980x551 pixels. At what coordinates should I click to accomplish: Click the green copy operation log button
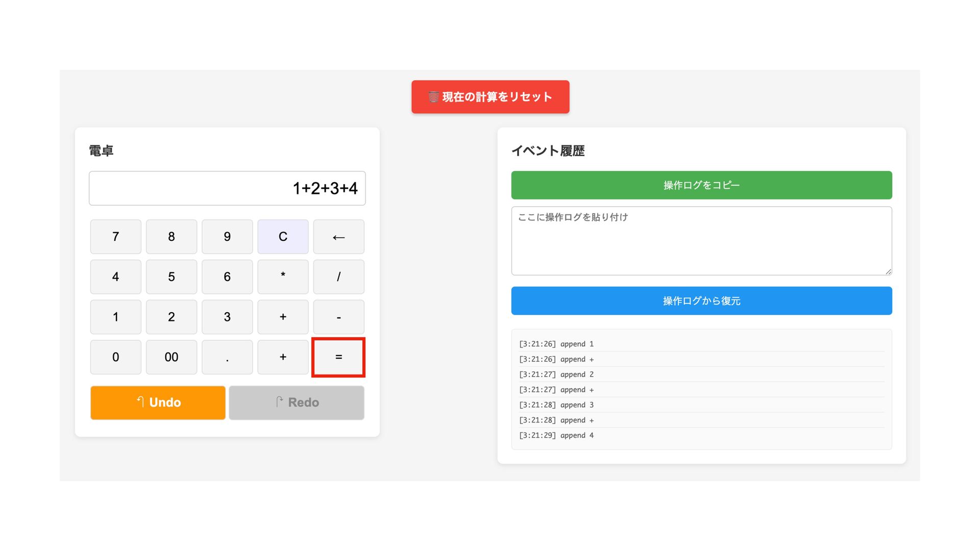click(x=701, y=185)
